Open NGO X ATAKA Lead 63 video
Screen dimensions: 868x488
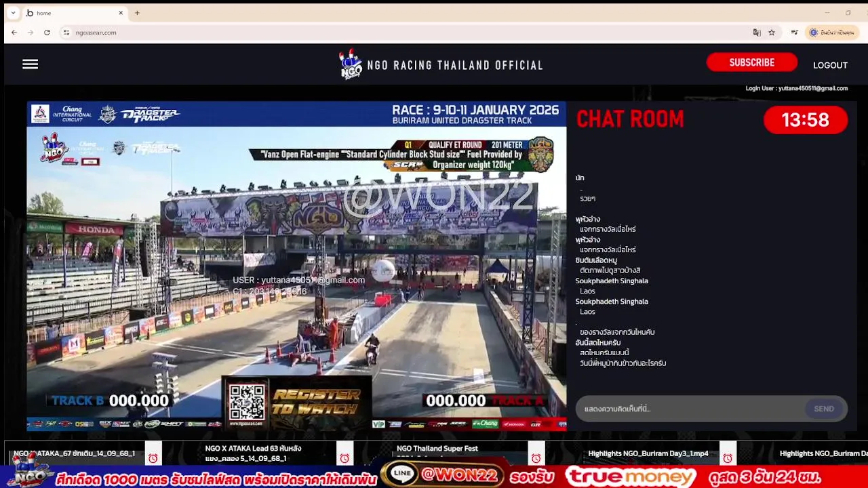[x=253, y=453]
